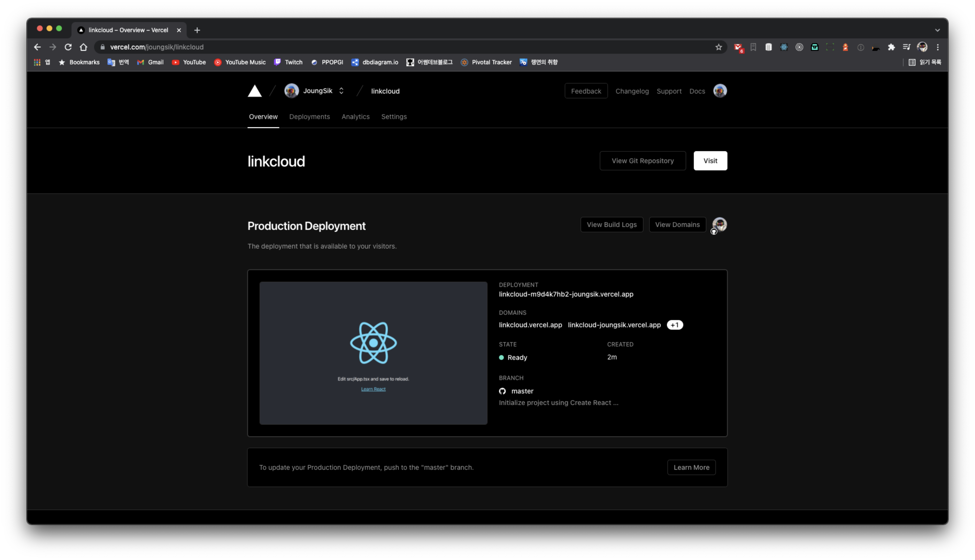Open View Build Logs
975x560 pixels.
[611, 225]
